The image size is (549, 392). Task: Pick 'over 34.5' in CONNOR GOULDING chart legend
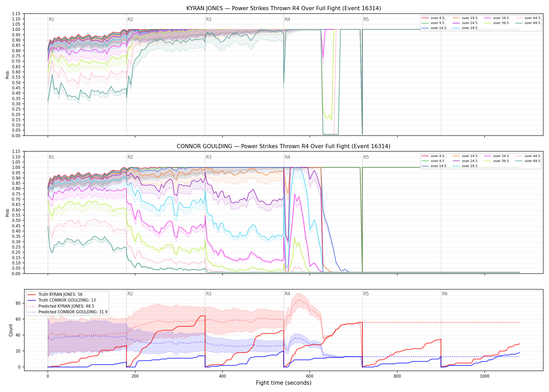[x=496, y=156]
